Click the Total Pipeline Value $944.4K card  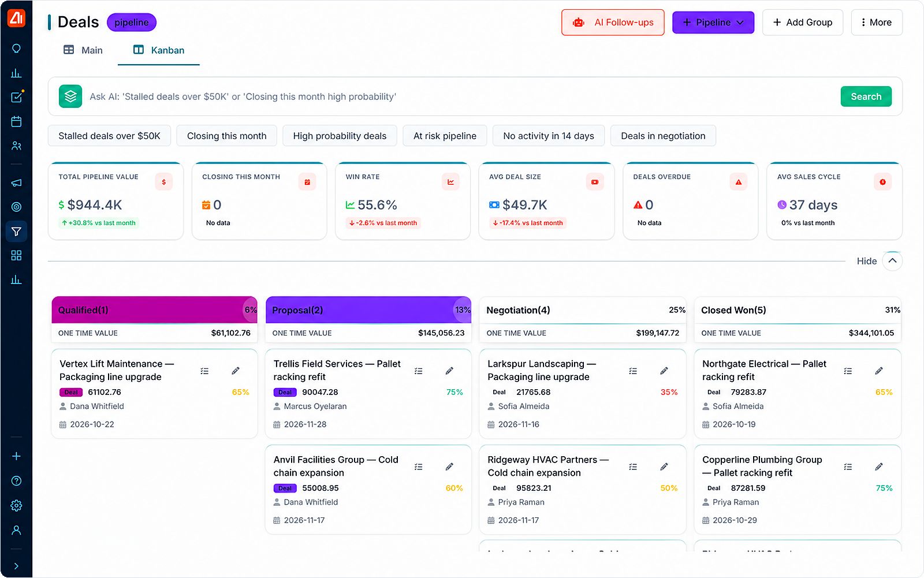click(115, 201)
